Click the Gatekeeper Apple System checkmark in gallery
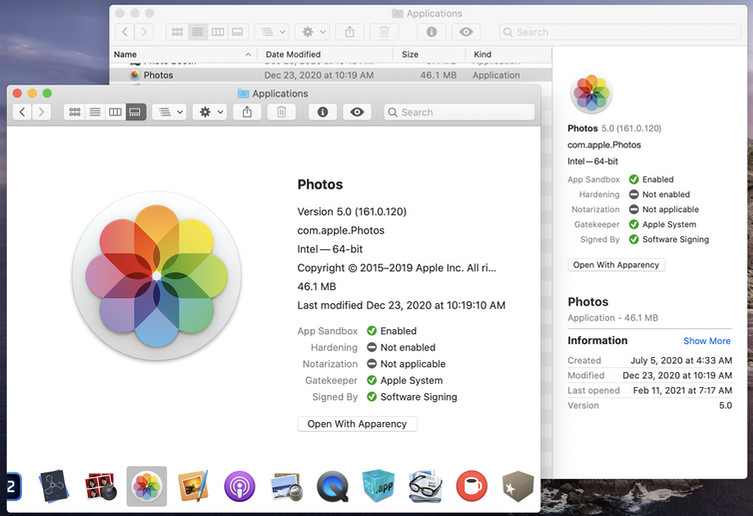Screen dimensions: 753x516 click(371, 380)
